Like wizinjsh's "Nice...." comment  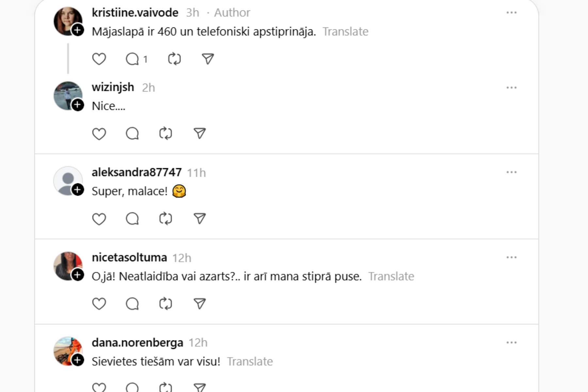tap(99, 134)
